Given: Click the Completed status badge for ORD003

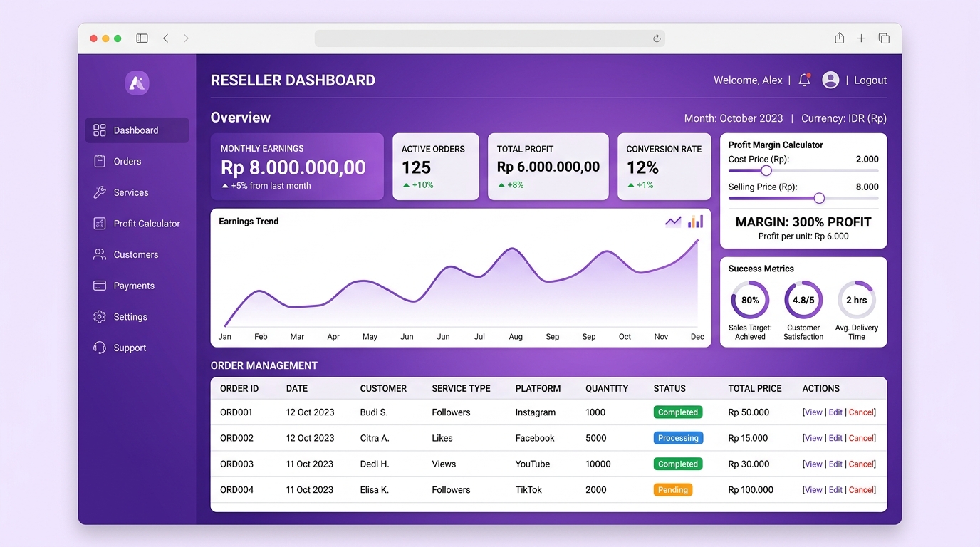Looking at the screenshot, I should (x=678, y=464).
